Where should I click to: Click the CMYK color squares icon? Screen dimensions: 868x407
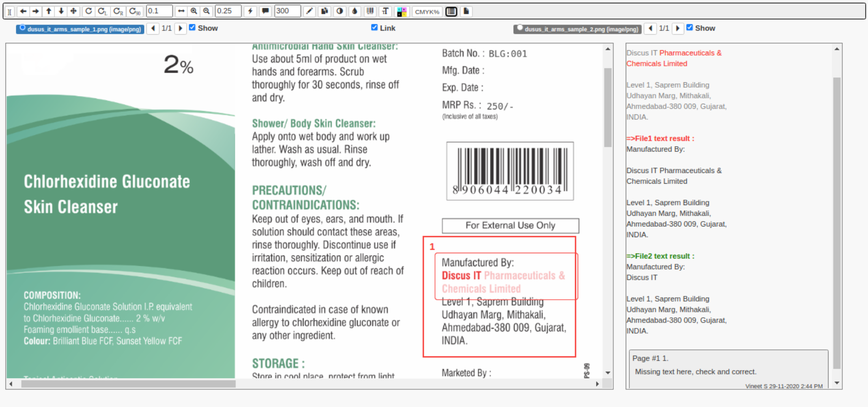point(402,11)
